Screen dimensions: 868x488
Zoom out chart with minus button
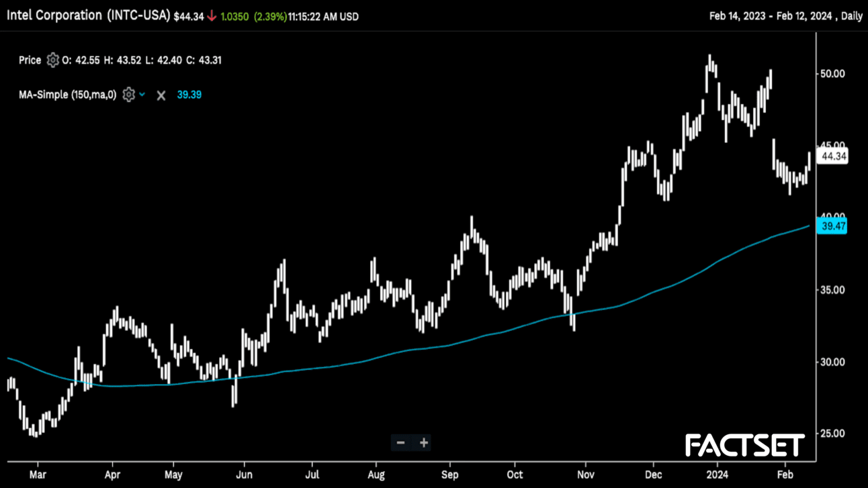[401, 442]
